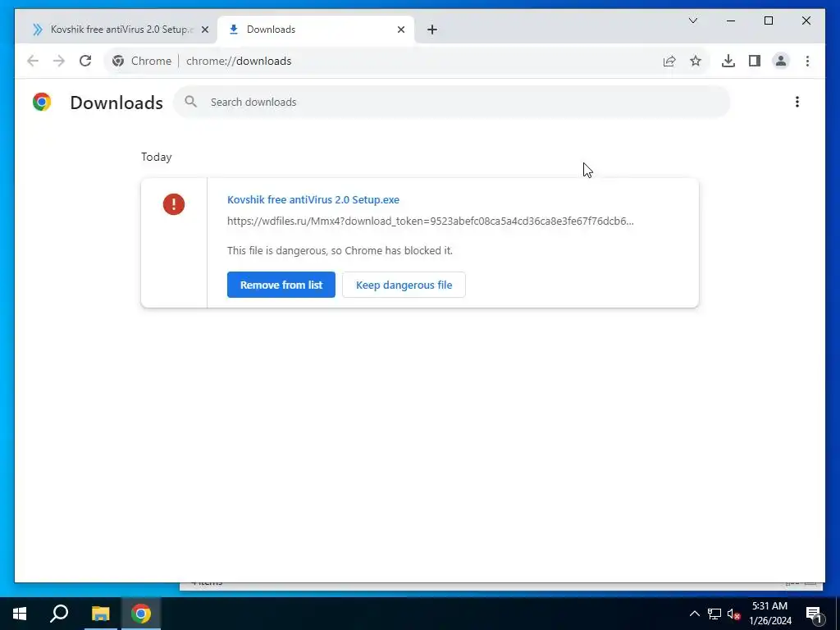The image size is (840, 630).
Task: Click the Chrome site info icon in address bar
Action: [x=118, y=61]
